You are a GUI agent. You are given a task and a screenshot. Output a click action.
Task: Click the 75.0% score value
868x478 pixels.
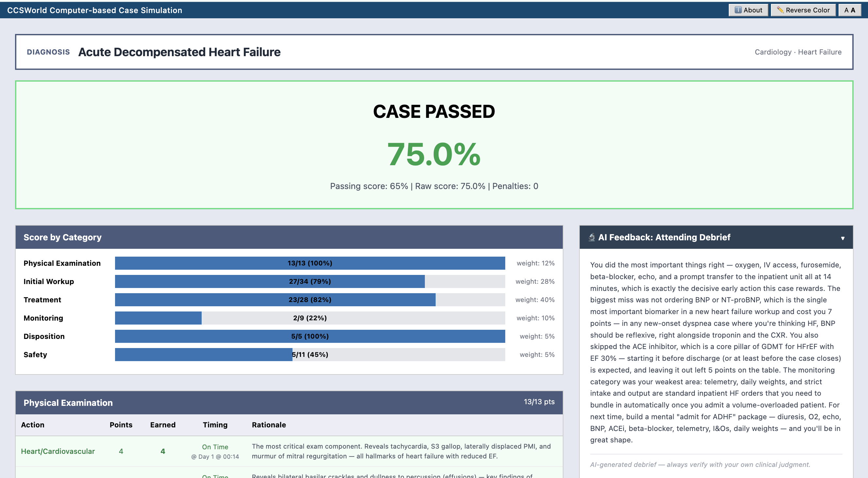click(434, 154)
